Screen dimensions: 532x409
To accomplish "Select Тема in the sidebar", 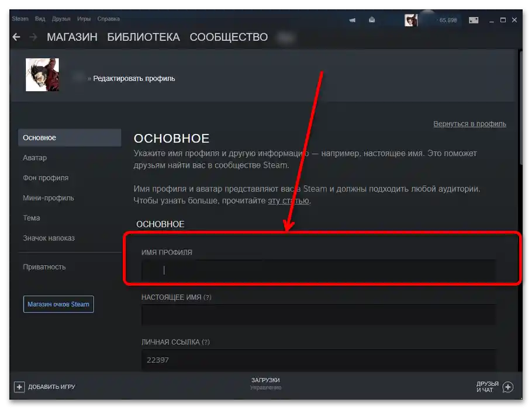I will pyautogui.click(x=32, y=218).
